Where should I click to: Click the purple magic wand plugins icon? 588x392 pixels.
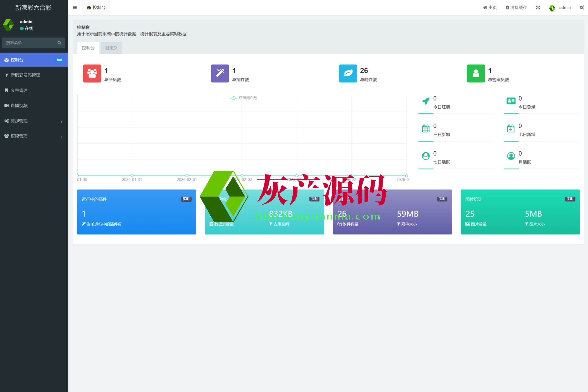(220, 73)
